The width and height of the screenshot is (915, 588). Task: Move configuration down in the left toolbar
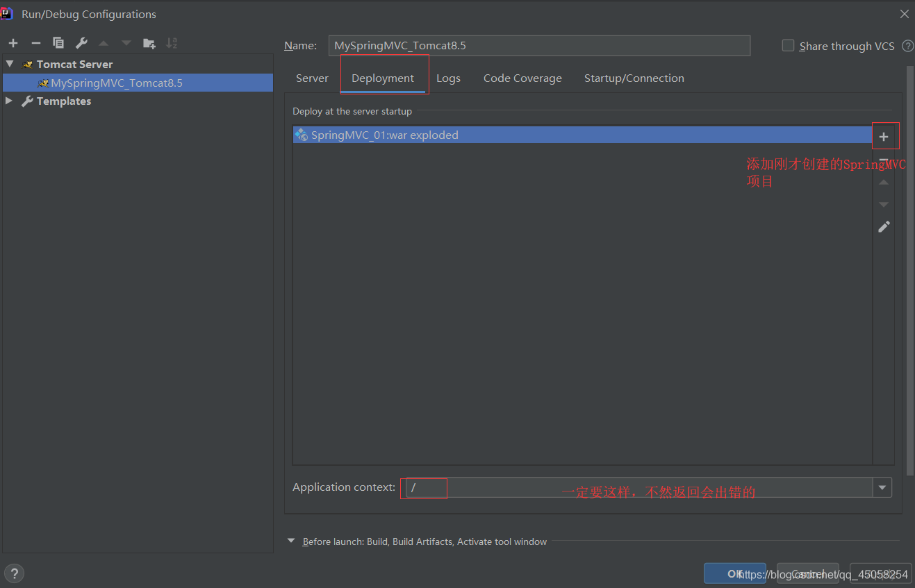(126, 43)
